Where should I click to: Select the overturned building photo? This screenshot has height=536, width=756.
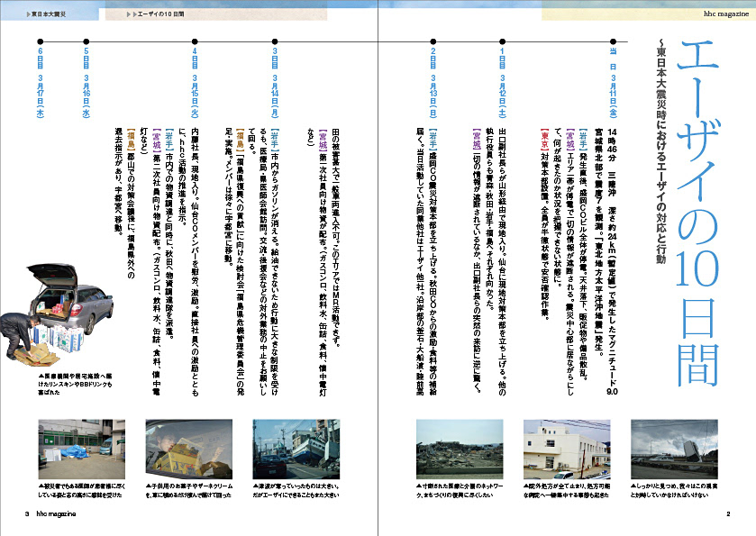[676, 444]
